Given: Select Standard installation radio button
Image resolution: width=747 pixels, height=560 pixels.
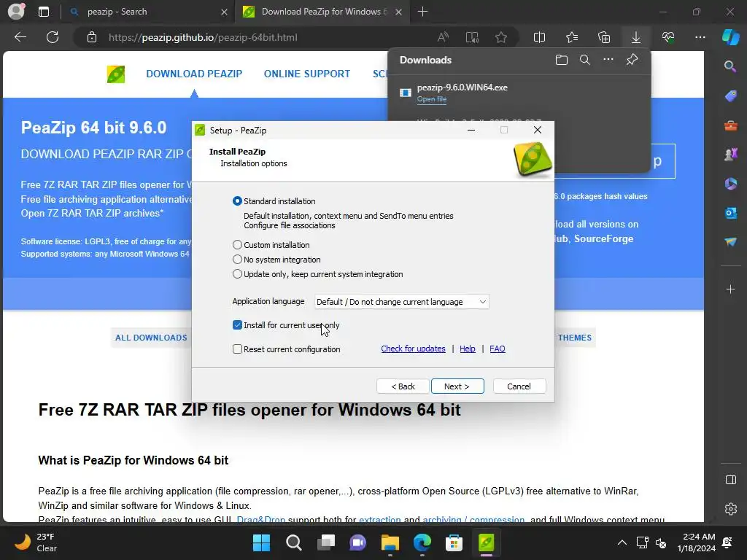Looking at the screenshot, I should 237,201.
